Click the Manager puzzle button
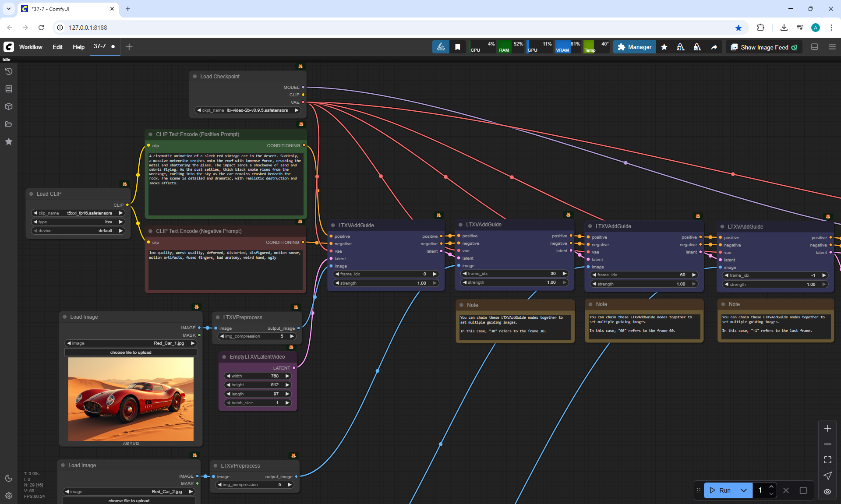Viewport: 841px width, 504px height. [x=634, y=47]
